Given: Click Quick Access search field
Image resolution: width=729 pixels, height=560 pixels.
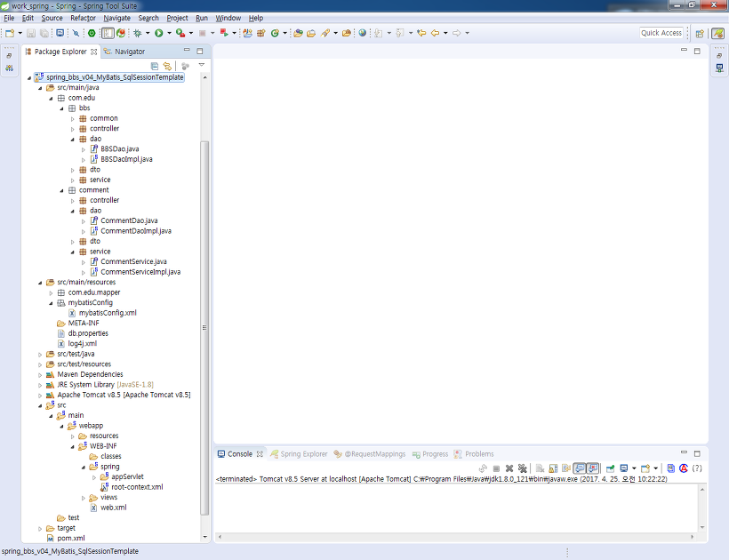Looking at the screenshot, I should click(661, 33).
